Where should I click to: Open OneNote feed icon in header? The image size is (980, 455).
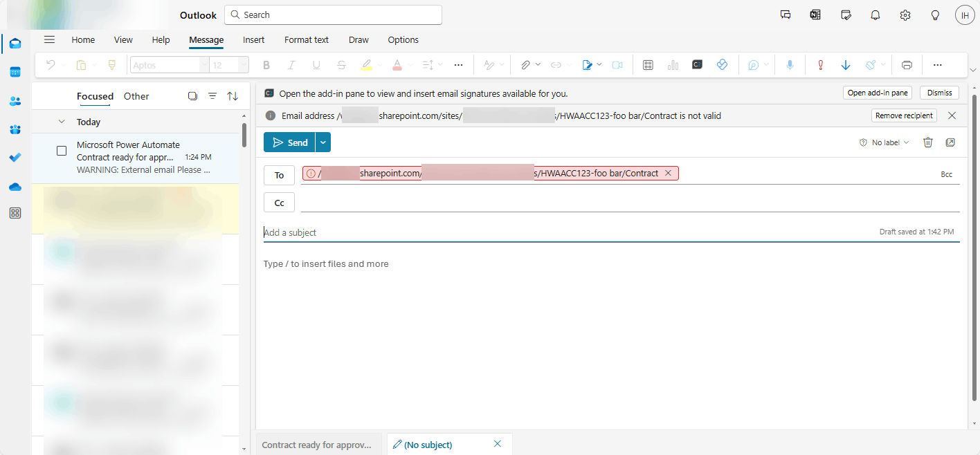[815, 15]
